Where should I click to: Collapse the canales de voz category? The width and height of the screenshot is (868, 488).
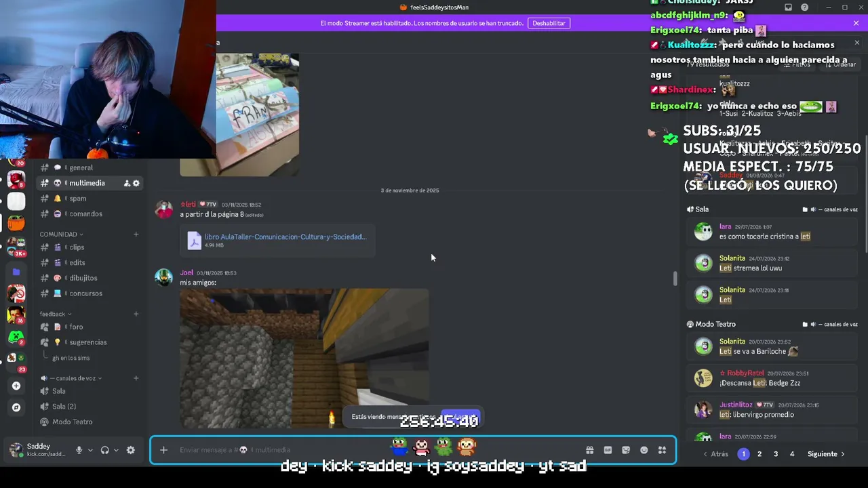coord(71,378)
